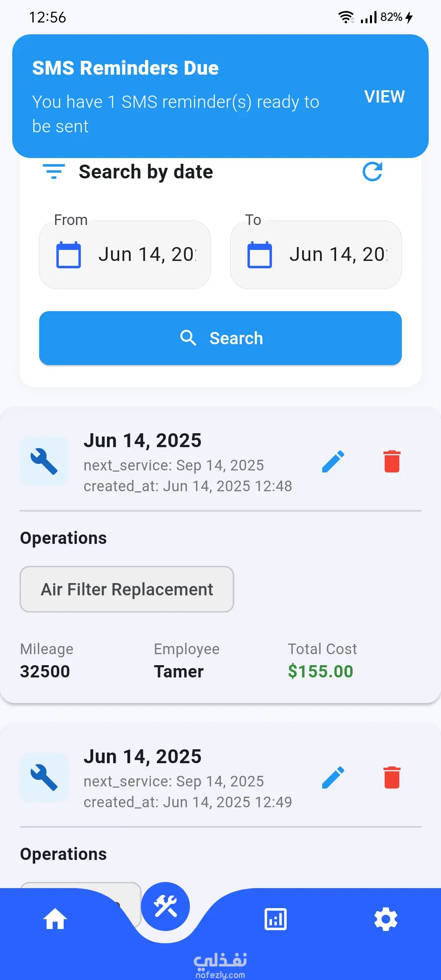This screenshot has width=441, height=980.
Task: Open the From date picker field
Action: tap(147, 255)
